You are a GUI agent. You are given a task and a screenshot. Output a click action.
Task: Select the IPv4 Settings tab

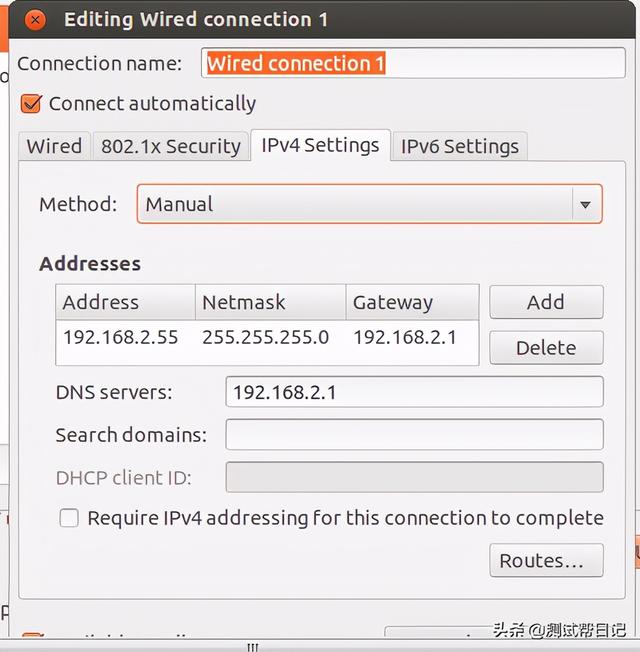pos(320,145)
